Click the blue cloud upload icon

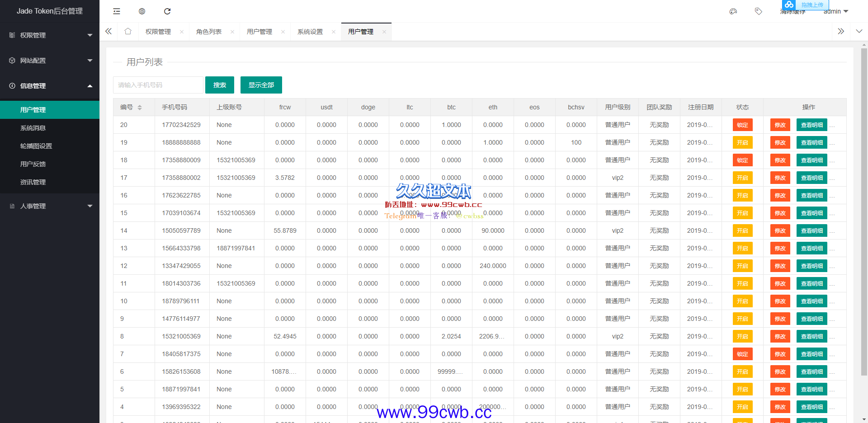pos(789,5)
